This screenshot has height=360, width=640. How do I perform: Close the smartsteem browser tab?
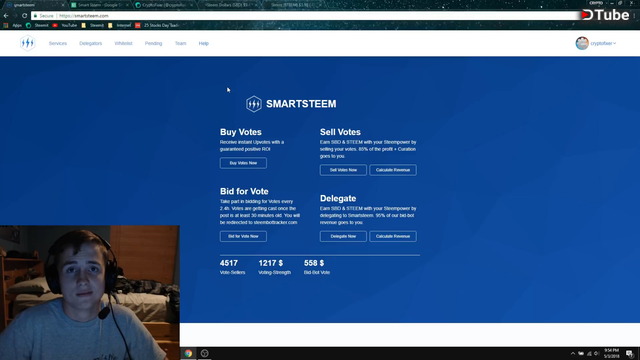point(62,5)
